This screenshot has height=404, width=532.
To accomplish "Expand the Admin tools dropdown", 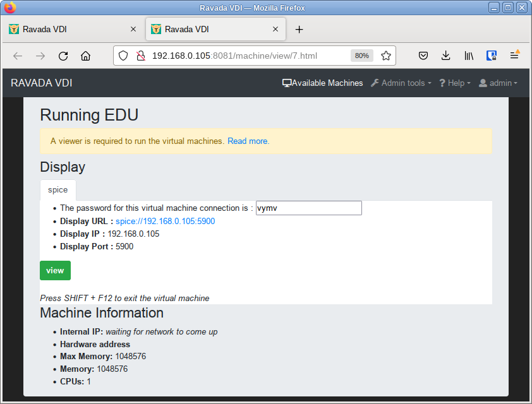I will (x=401, y=83).
